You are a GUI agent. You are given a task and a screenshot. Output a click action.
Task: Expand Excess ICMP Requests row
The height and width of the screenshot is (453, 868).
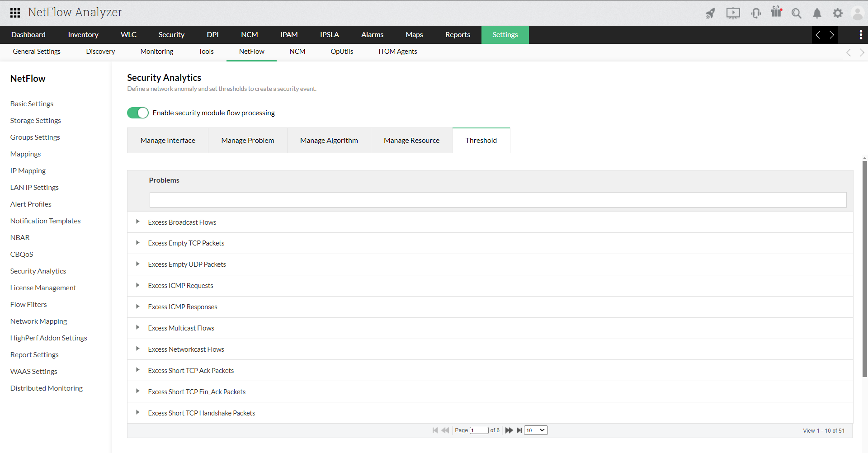click(x=137, y=285)
